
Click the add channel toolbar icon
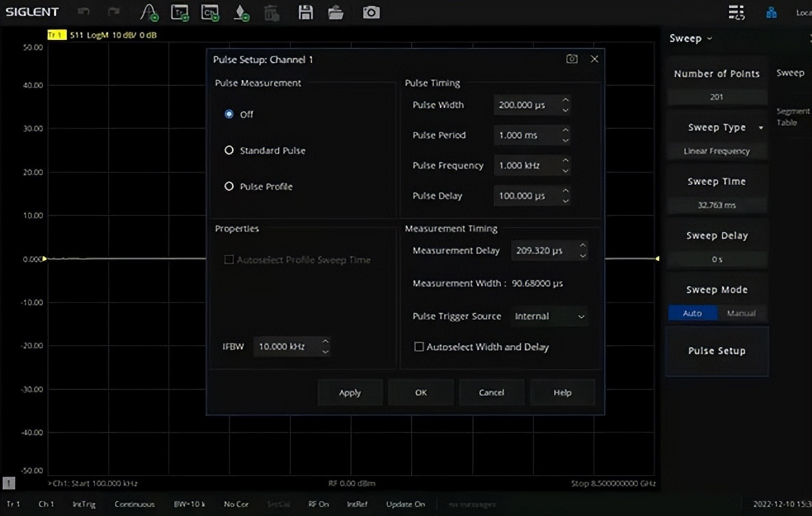point(209,12)
